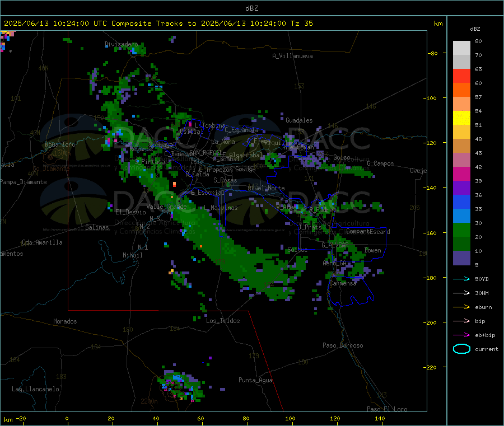Screen dimensions: 504x426
Task: Click the Salinas place label
Action: (97, 227)
